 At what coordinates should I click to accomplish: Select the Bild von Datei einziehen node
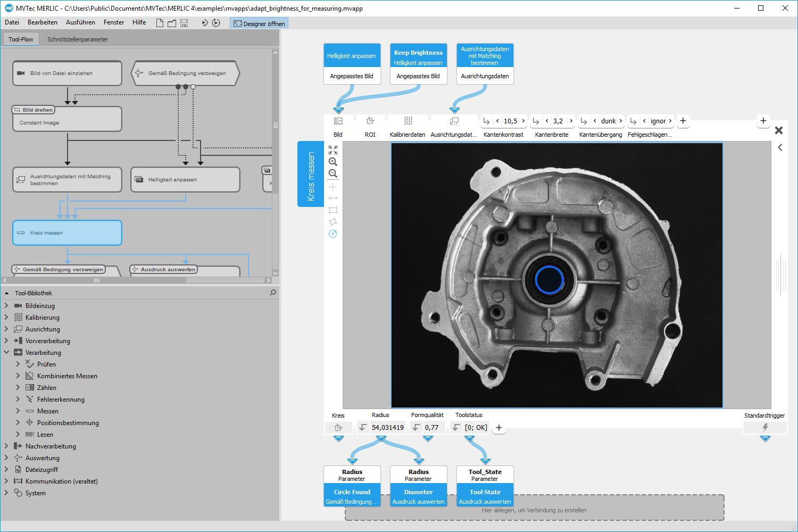click(67, 73)
